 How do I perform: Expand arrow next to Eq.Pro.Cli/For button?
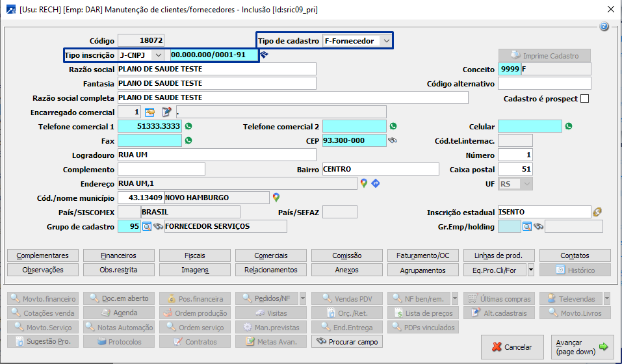[x=531, y=270]
